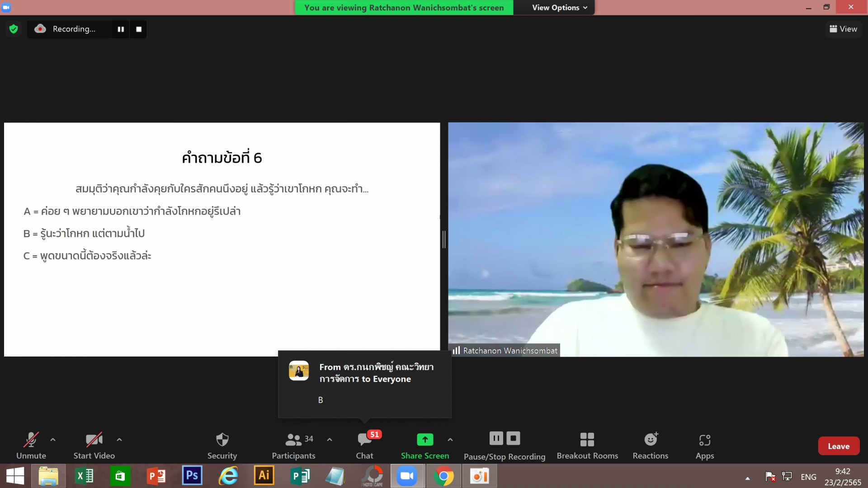Click the ENG language indicator

tap(808, 477)
